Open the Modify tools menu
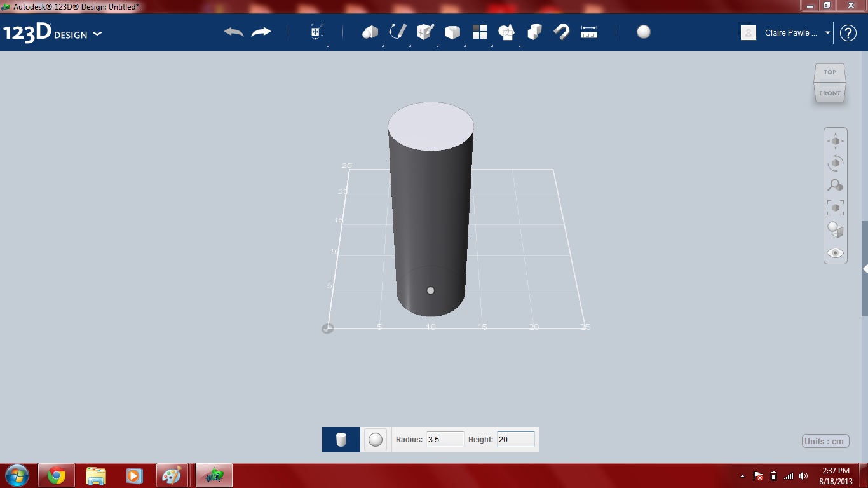Viewport: 868px width, 488px height. 452,32
